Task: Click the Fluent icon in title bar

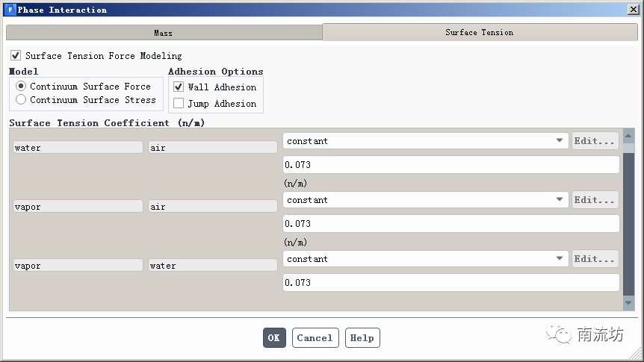Action: click(10, 10)
